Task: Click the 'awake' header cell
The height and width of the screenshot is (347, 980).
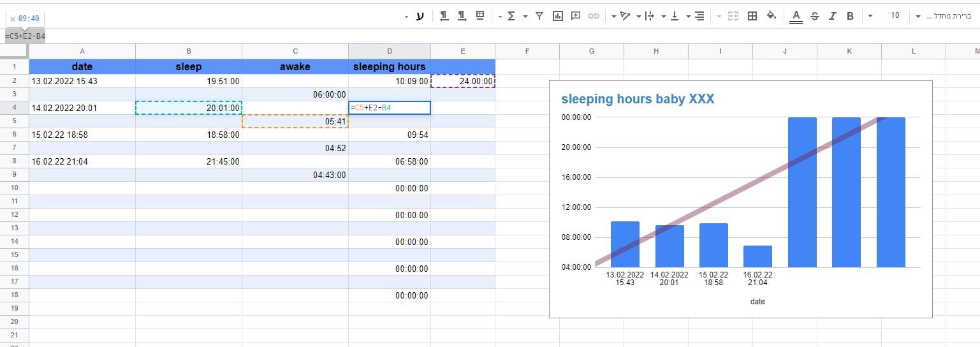Action: (x=295, y=66)
